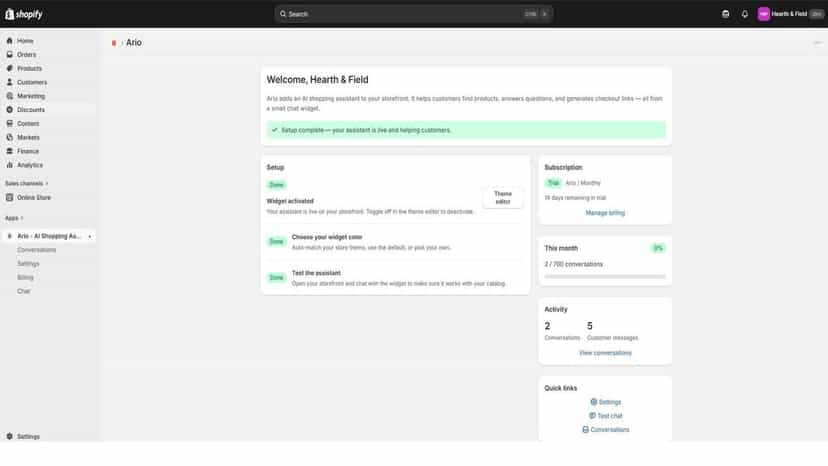Click the Finance bank icon
Screen dimensions: 828x466
10,151
